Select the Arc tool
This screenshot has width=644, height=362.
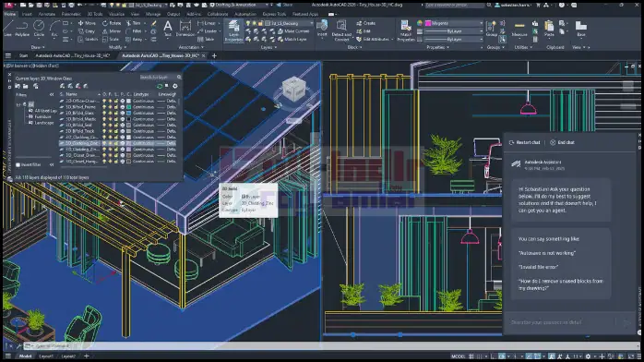point(54,29)
